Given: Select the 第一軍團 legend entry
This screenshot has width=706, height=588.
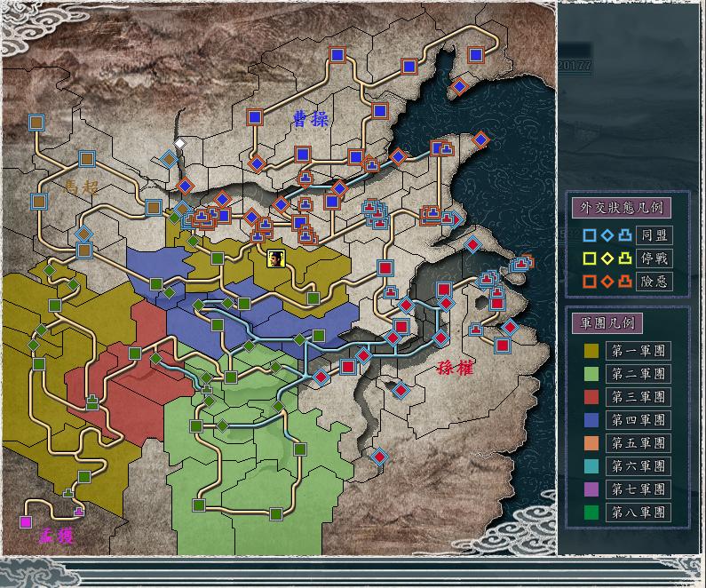Looking at the screenshot, I should pyautogui.click(x=639, y=351).
